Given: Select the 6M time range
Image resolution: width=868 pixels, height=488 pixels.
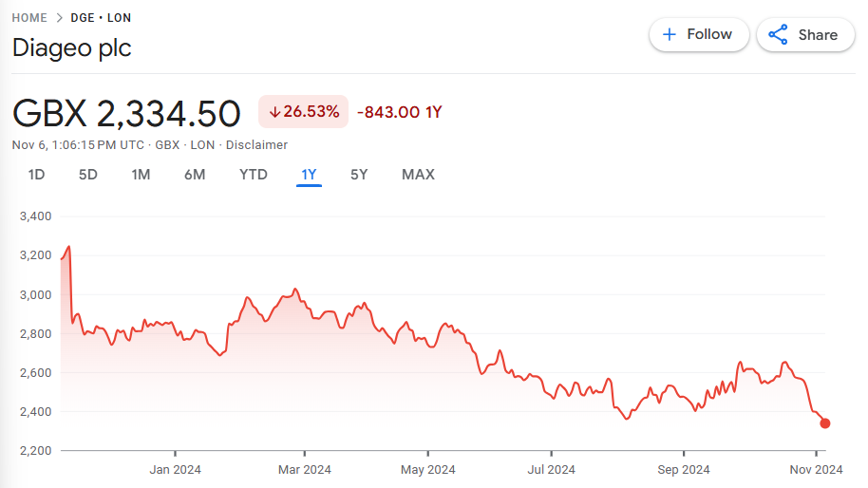Looking at the screenshot, I should (x=195, y=175).
